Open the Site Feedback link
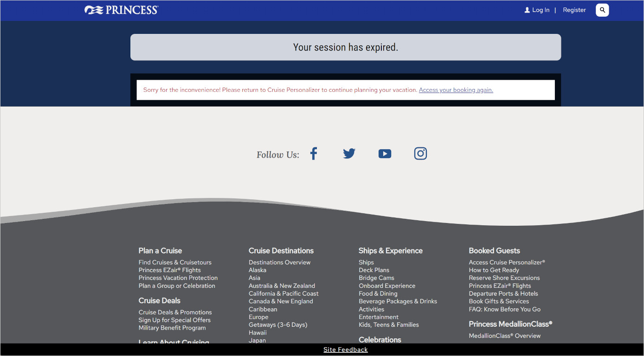Viewport: 644px width, 356px height. 346,350
